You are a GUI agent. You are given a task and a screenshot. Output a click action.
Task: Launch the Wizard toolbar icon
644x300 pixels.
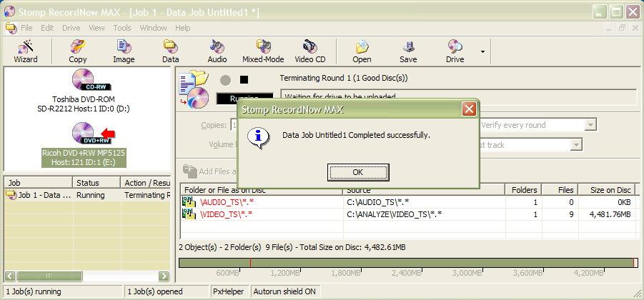coord(26,51)
